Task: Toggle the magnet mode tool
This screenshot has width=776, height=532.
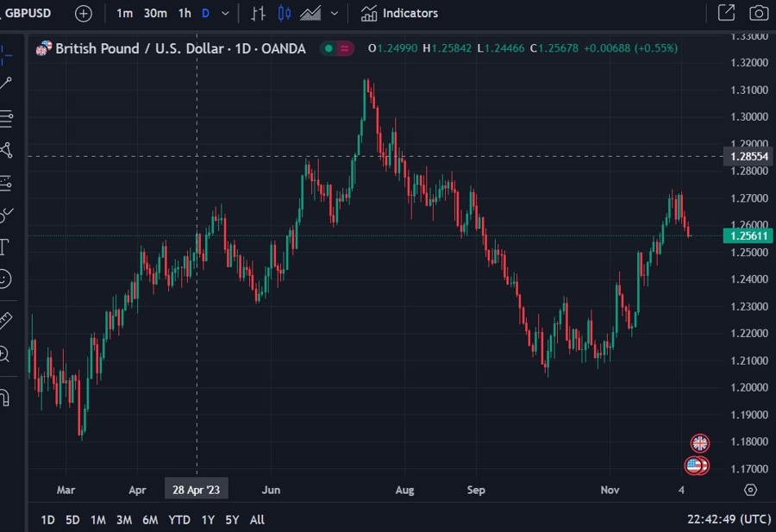Action: pyautogui.click(x=4, y=397)
